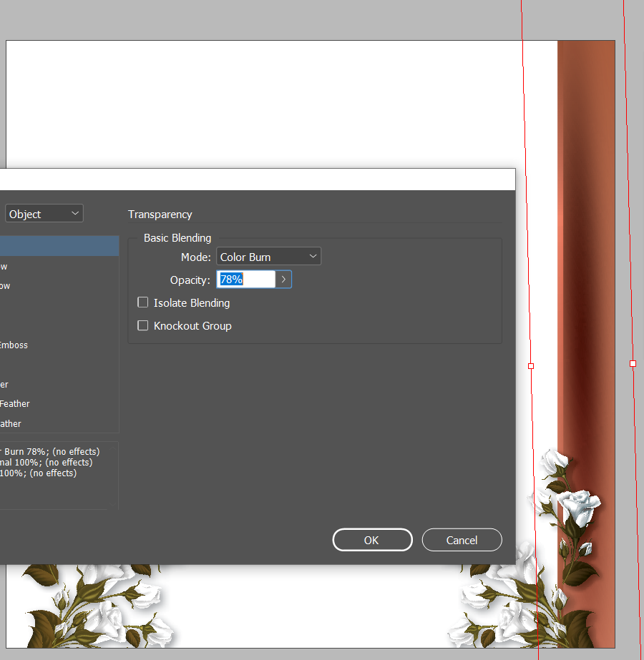644x660 pixels.
Task: Click summary line '100%; (no effects)'
Action: [39, 473]
